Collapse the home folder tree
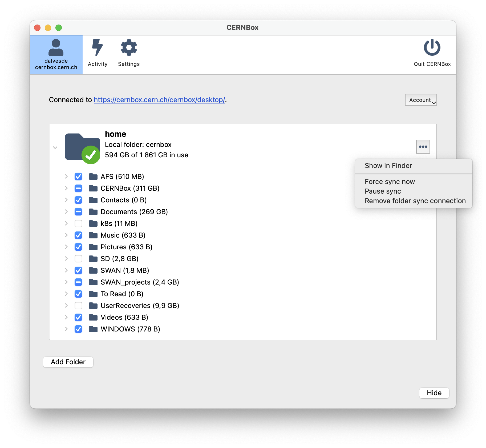Image resolution: width=486 pixels, height=448 pixels. (55, 147)
